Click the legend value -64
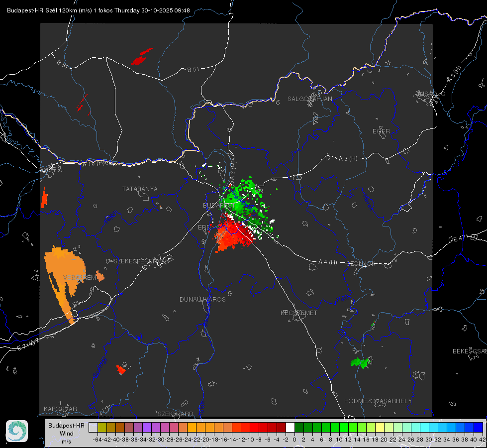The image size is (487, 448). point(97,440)
